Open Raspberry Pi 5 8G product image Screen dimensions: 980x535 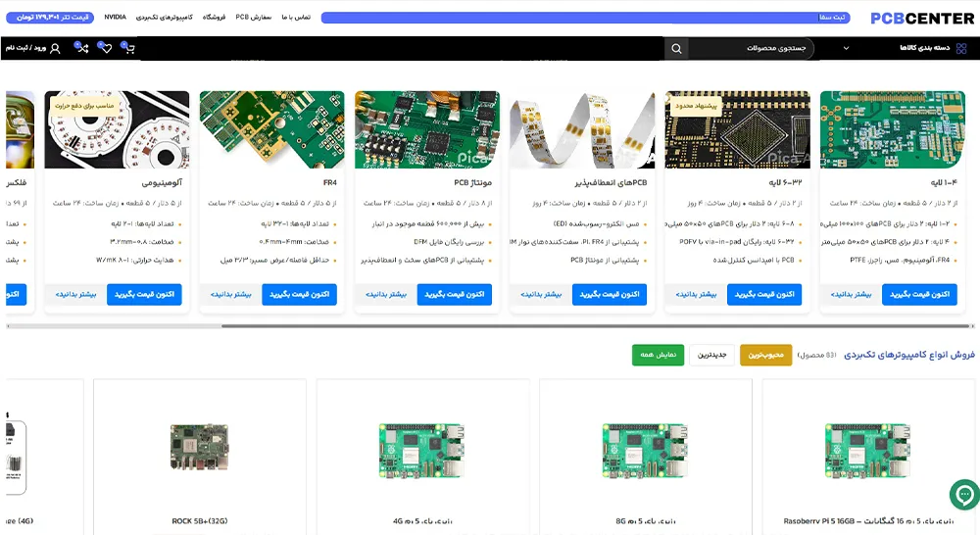click(645, 452)
